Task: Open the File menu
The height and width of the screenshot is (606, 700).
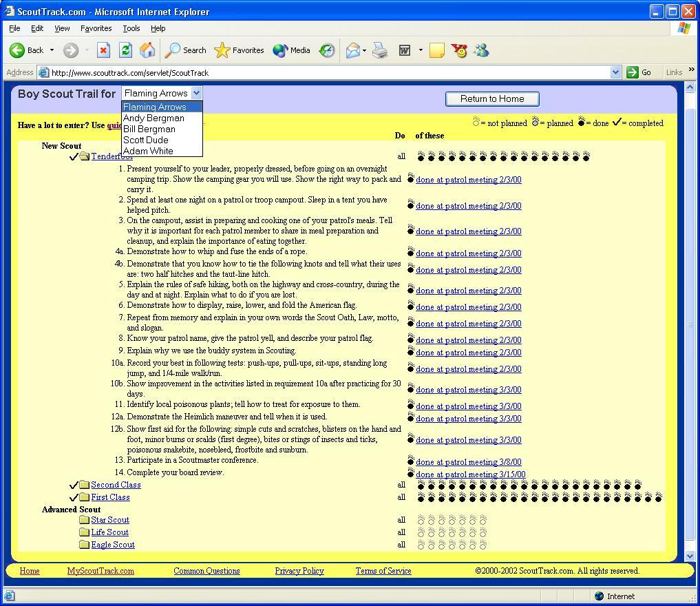Action: coord(14,28)
